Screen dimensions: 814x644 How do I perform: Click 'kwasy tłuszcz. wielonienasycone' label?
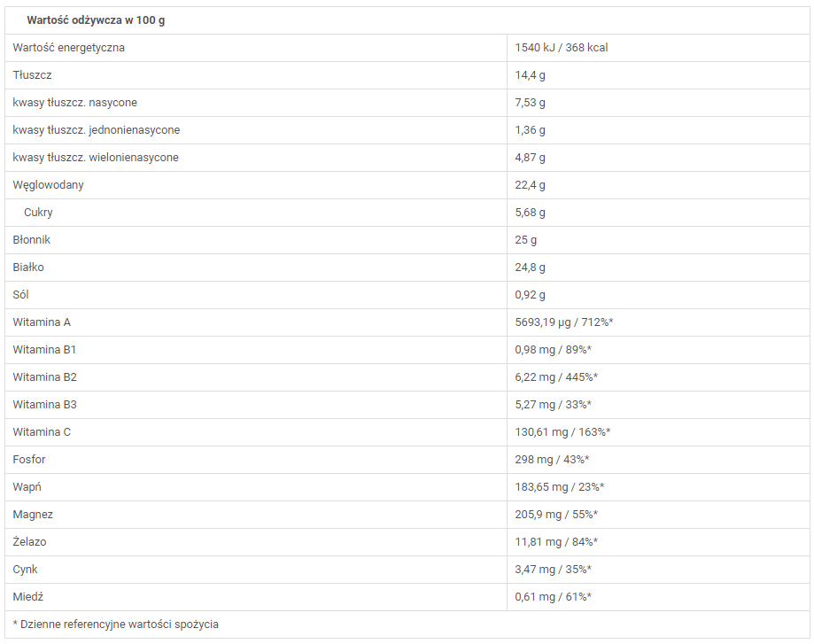pos(95,158)
